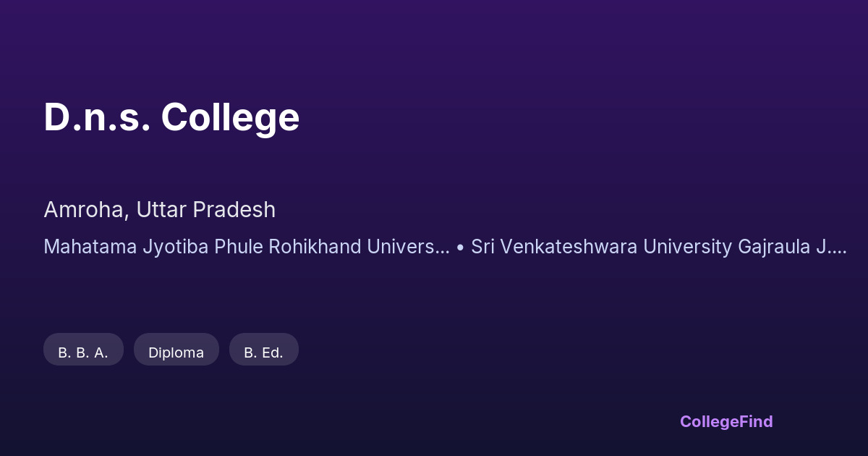
Task: Open Mahatama Jyotiba Phule Rohikhand University affiliation
Action: [x=246, y=247]
